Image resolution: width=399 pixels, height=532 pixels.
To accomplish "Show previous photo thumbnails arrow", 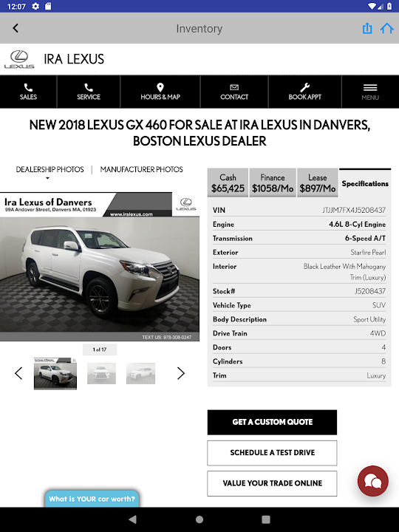I will tap(18, 373).
